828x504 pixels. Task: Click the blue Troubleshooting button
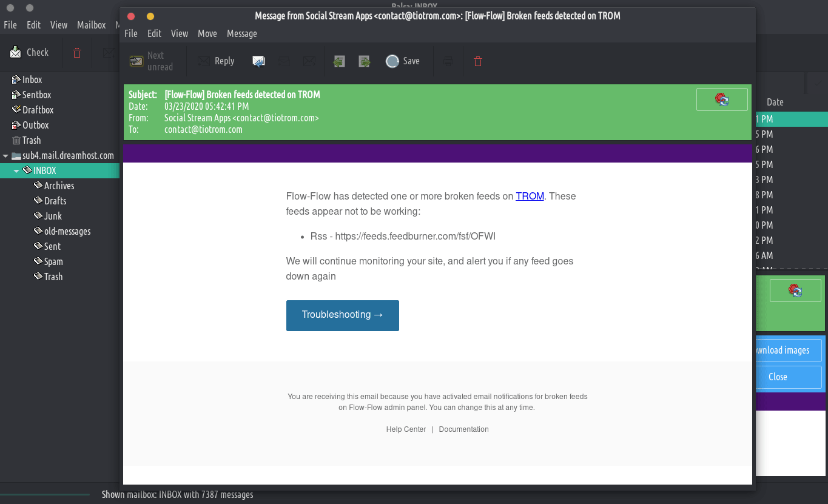[x=342, y=315]
